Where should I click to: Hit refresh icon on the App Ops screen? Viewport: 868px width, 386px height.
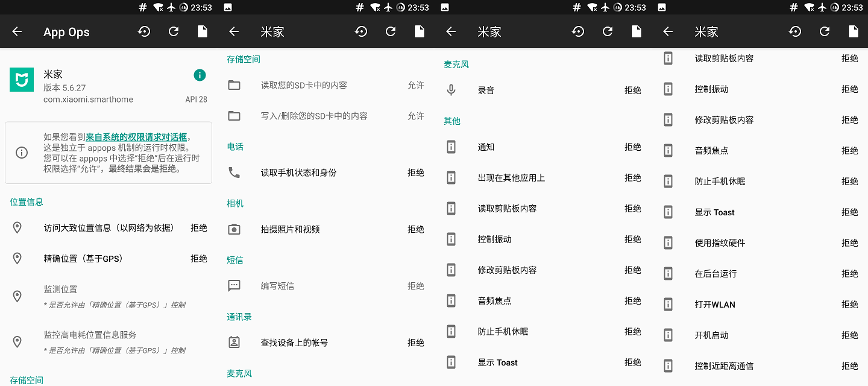174,31
